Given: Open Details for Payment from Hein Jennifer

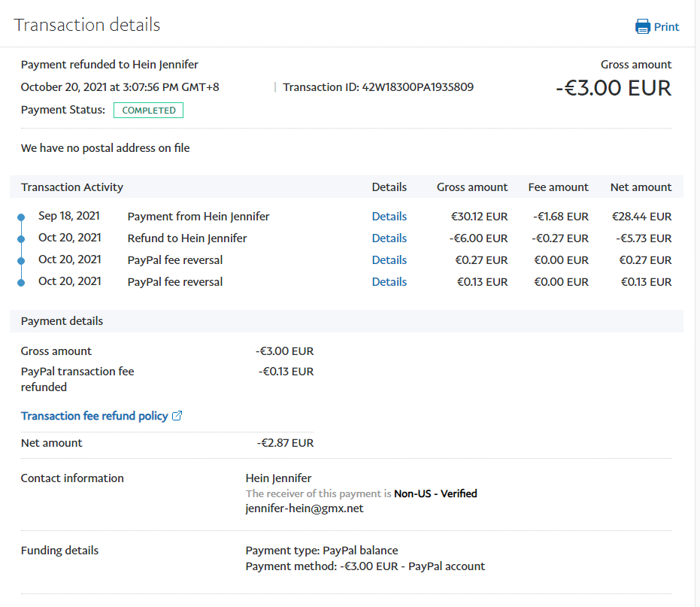Looking at the screenshot, I should (x=389, y=217).
